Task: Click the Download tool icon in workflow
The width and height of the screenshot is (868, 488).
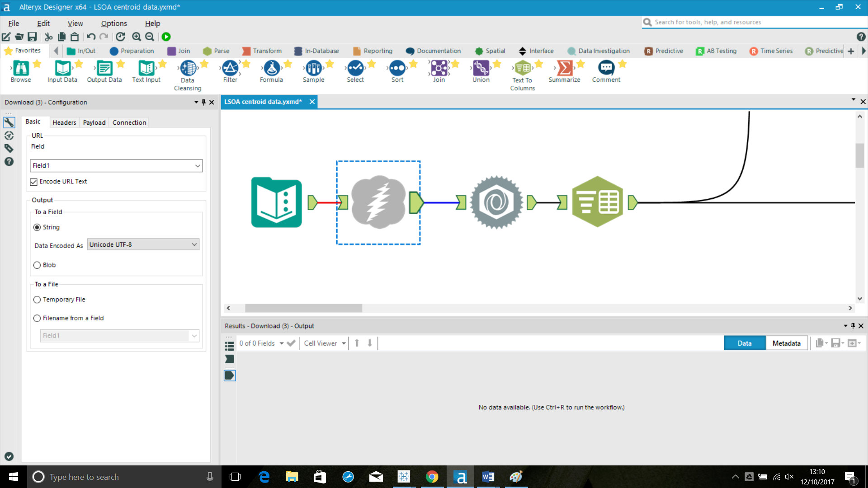Action: pos(378,202)
